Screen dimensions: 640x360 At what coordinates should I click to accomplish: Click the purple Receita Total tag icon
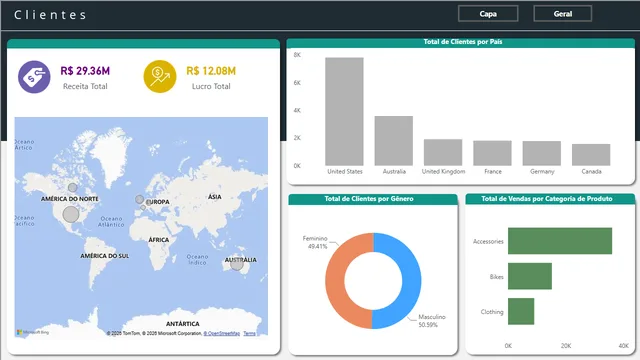[x=34, y=77]
